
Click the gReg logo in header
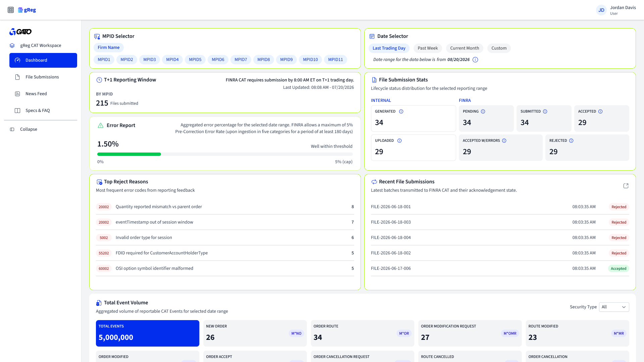click(x=27, y=10)
